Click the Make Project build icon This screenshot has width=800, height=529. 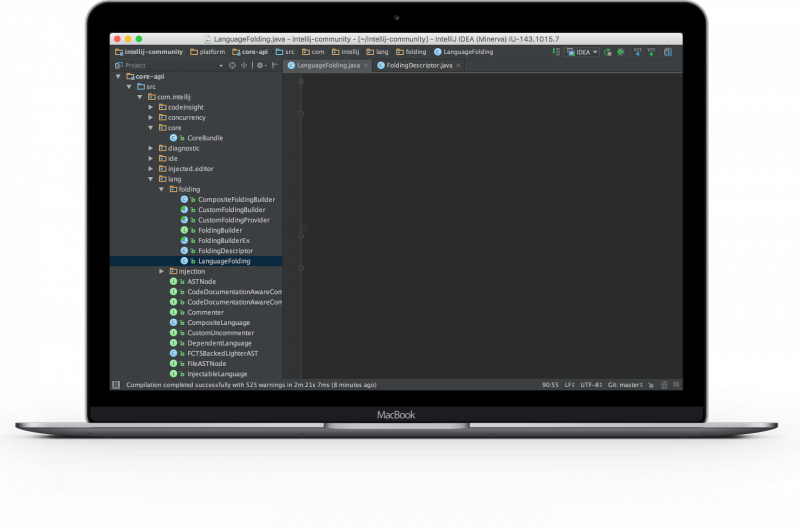555,52
